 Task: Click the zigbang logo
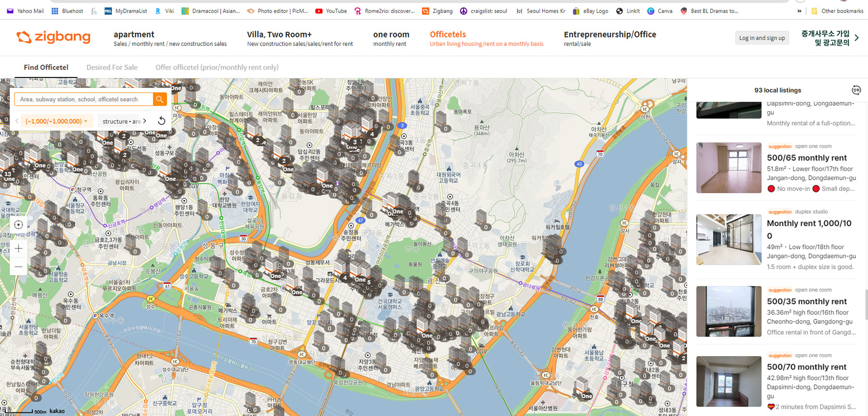(54, 37)
